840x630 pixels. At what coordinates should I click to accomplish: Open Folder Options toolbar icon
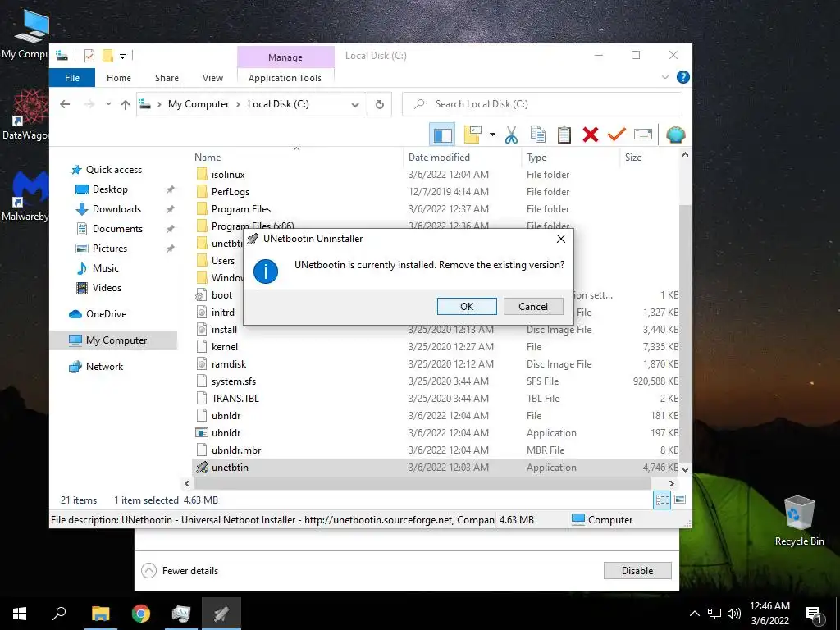point(472,135)
